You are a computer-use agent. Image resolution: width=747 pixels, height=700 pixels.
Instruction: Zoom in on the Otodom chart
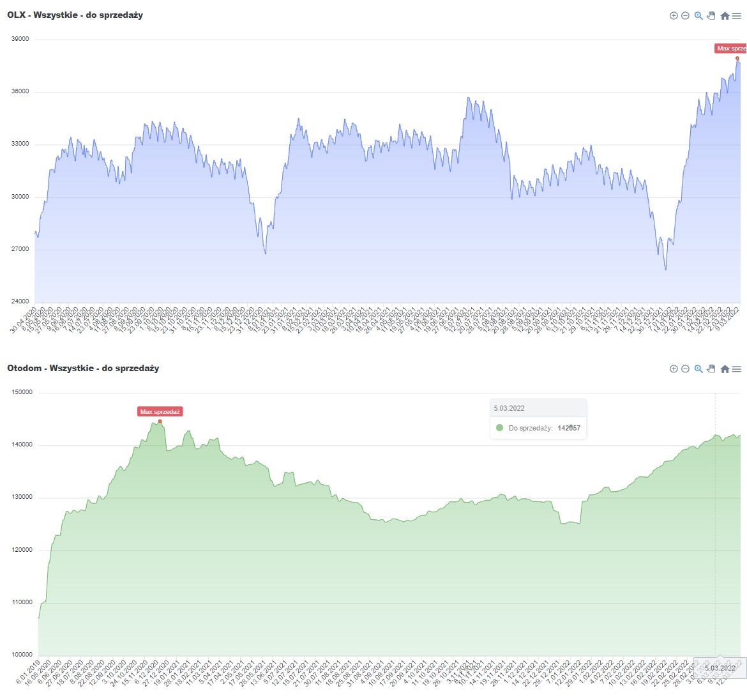click(x=673, y=369)
